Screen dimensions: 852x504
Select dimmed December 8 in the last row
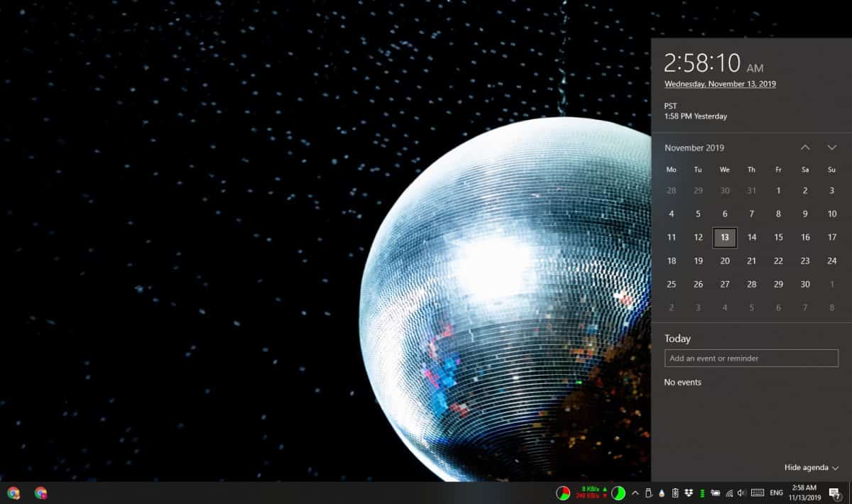(832, 307)
